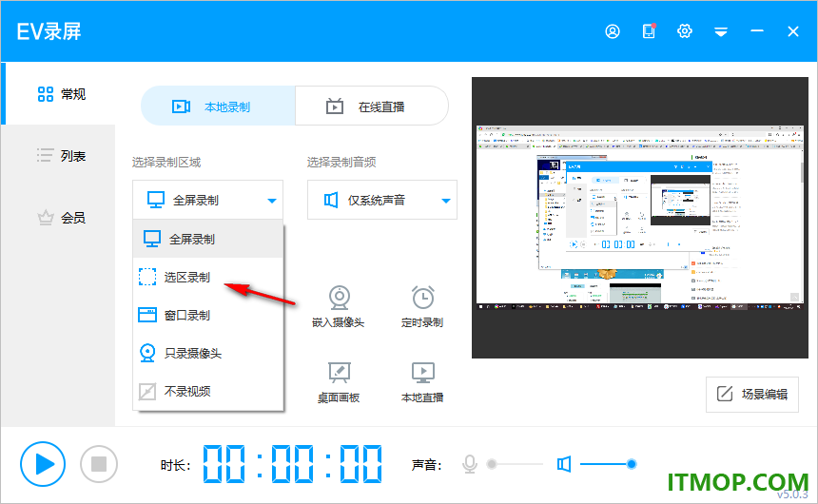Select the 本地录制 mode tab
Viewport: 818px width, 504px height.
coord(218,107)
